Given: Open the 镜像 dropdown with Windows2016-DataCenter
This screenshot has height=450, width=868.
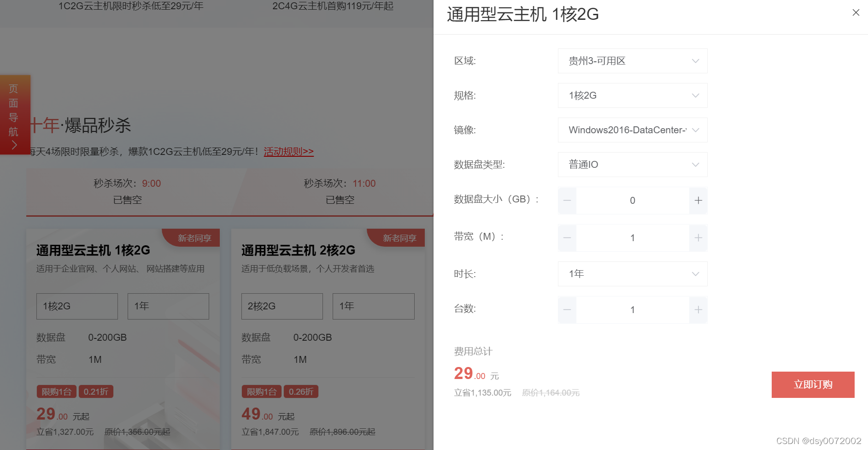Looking at the screenshot, I should point(633,130).
